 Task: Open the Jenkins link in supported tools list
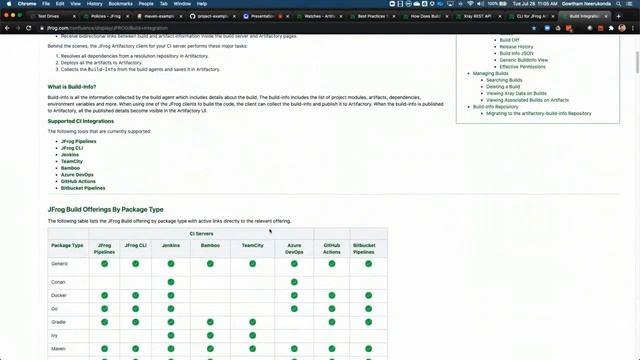(x=70, y=155)
